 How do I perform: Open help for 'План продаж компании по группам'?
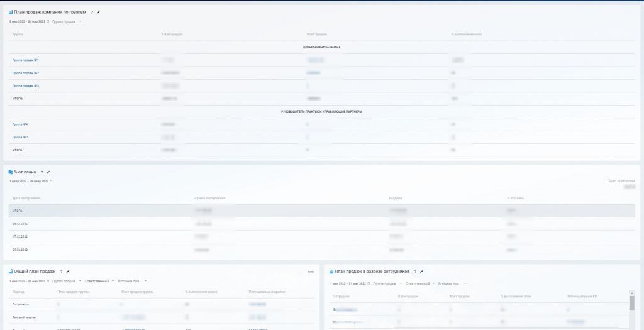pos(92,12)
